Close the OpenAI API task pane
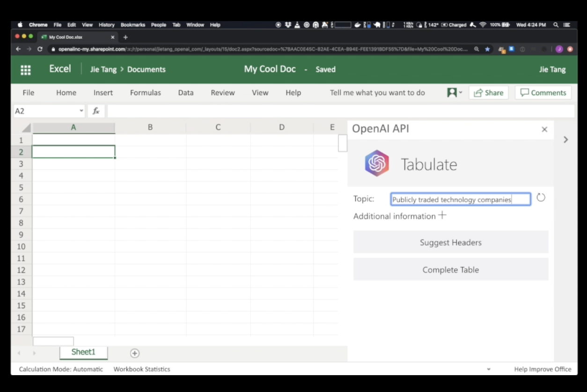Screen dimensions: 587x392 pyautogui.click(x=544, y=130)
